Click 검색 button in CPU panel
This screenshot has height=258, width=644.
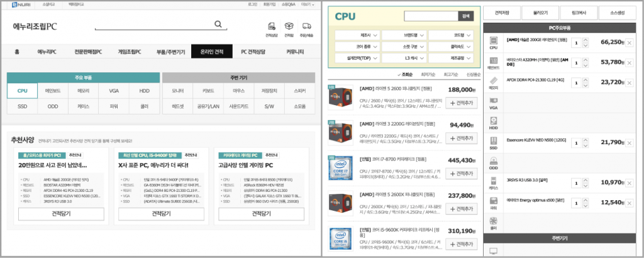(x=466, y=16)
